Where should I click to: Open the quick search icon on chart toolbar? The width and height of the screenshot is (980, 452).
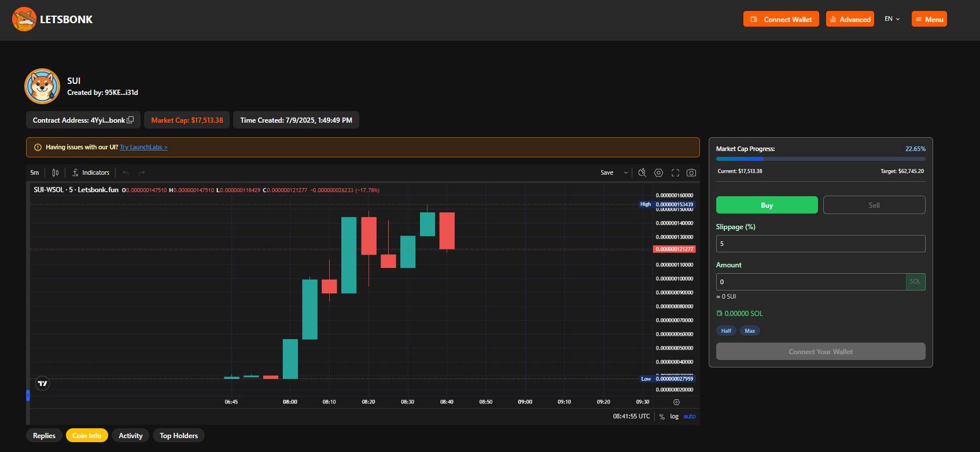[642, 172]
